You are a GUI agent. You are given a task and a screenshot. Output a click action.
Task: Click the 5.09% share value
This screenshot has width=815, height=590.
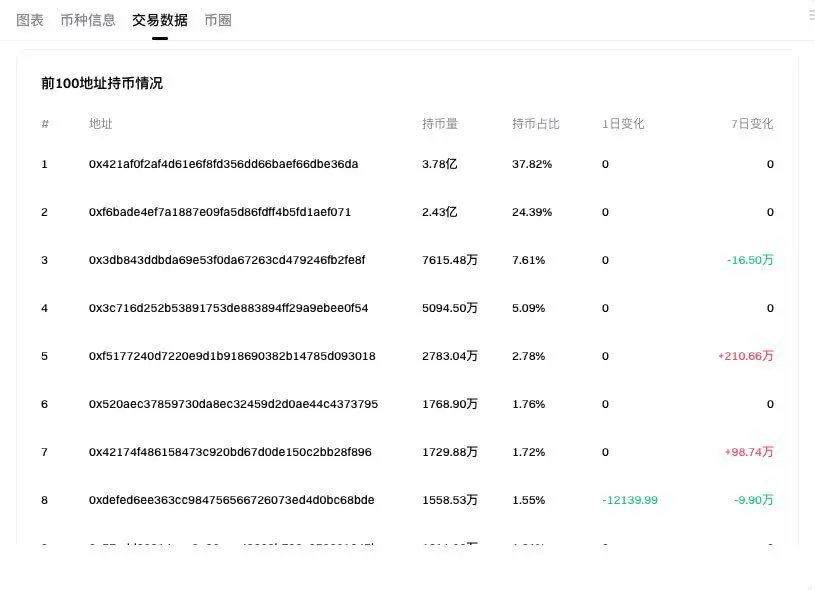pyautogui.click(x=529, y=308)
